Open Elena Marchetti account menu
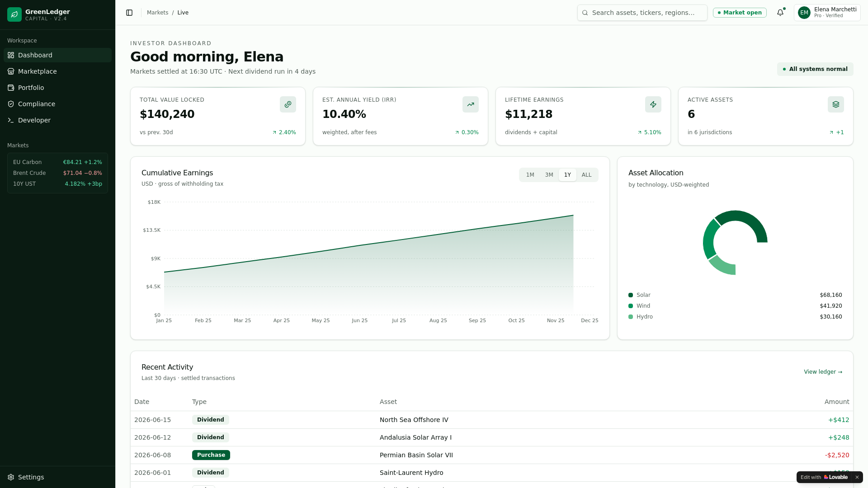Screen dimensions: 868x488 tap(827, 13)
